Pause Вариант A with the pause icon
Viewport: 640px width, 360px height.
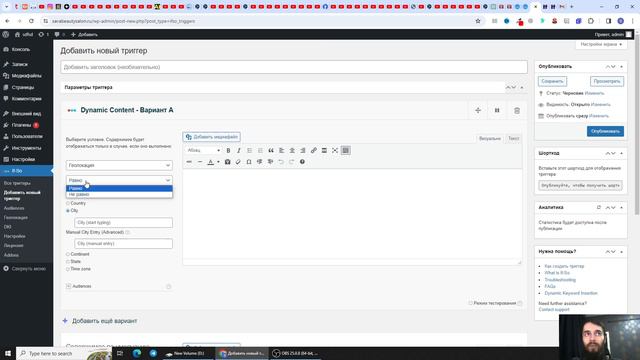point(497,111)
